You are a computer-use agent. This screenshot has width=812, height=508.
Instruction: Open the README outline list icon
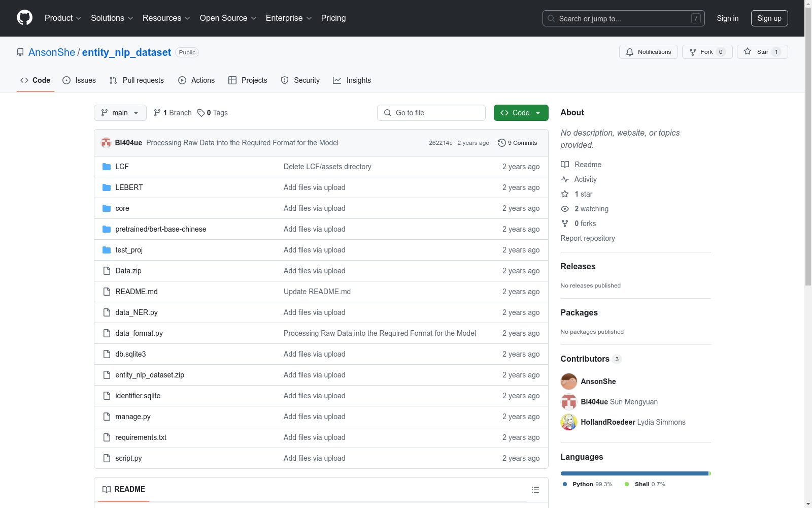pyautogui.click(x=535, y=490)
